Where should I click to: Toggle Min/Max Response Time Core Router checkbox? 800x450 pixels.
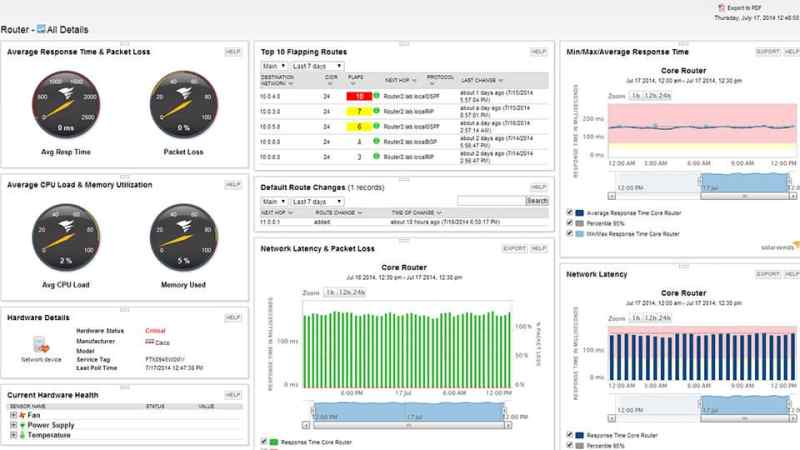pyautogui.click(x=570, y=233)
